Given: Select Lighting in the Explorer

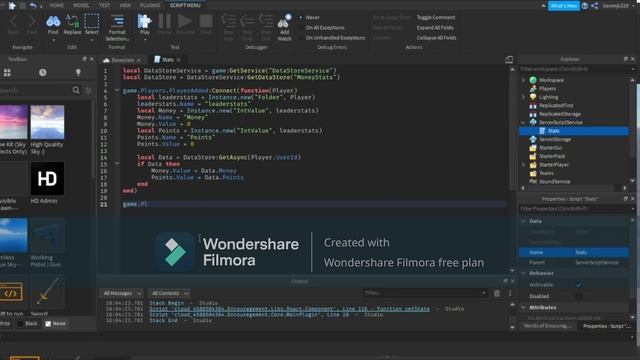Looking at the screenshot, I should pyautogui.click(x=548, y=97).
